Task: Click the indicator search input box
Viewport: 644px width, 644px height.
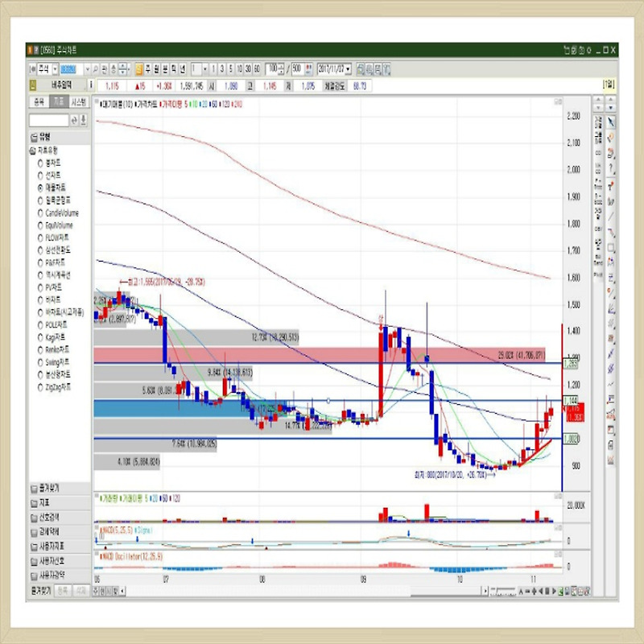Action: tap(49, 120)
